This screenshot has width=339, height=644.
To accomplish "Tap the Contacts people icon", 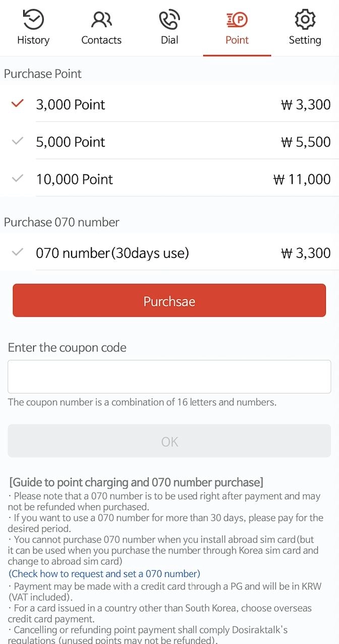I will click(x=101, y=20).
